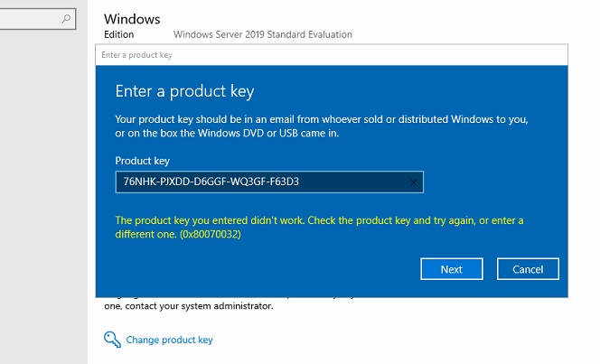Click the Windows section heading
Screen dimensions: 600x364
(132, 19)
